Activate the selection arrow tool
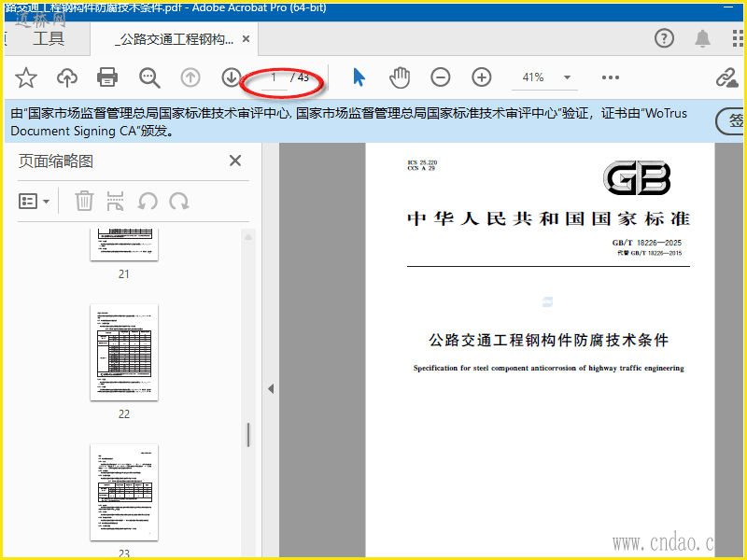Screen dimensions: 747x560 [x=359, y=77]
